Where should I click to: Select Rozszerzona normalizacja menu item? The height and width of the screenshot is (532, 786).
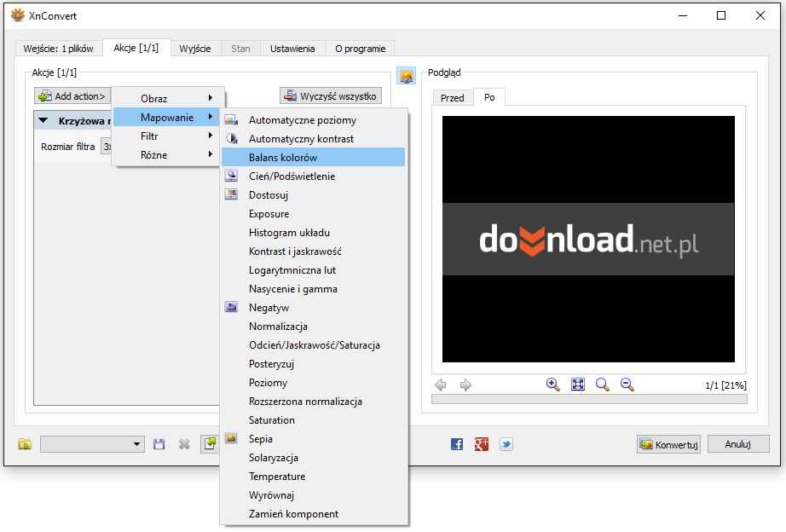(314, 401)
